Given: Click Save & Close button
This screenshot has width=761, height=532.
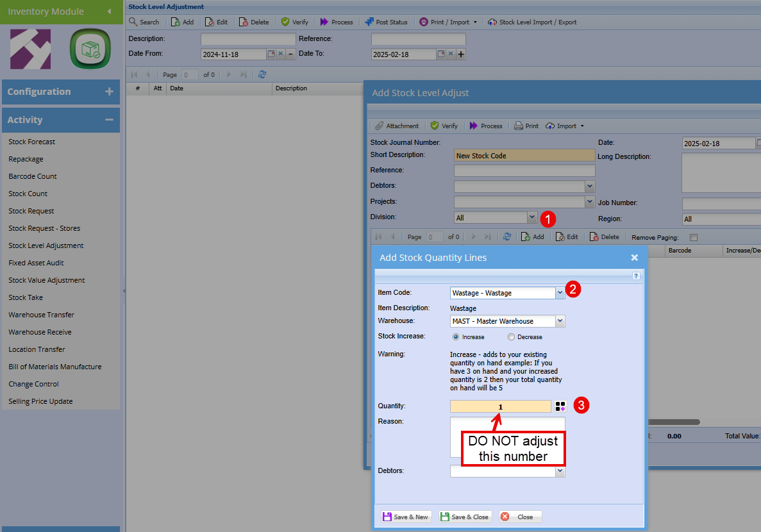Looking at the screenshot, I should [x=465, y=517].
